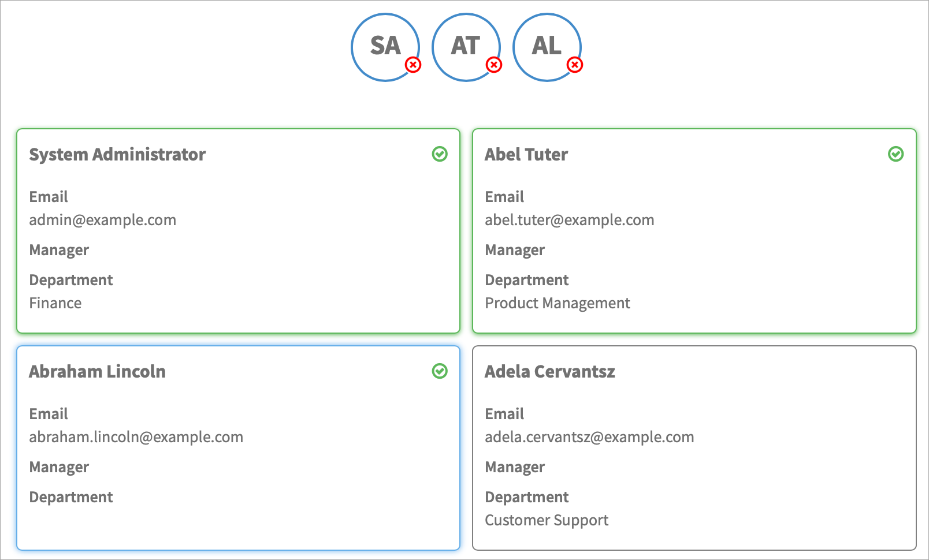Click abel.tuter@example.com email address
This screenshot has height=560, width=929.
click(569, 220)
